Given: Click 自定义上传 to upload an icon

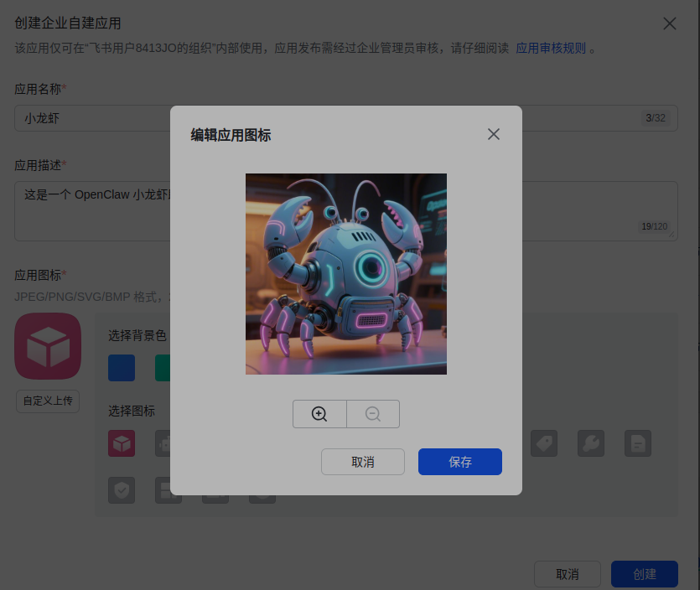Looking at the screenshot, I should [48, 401].
